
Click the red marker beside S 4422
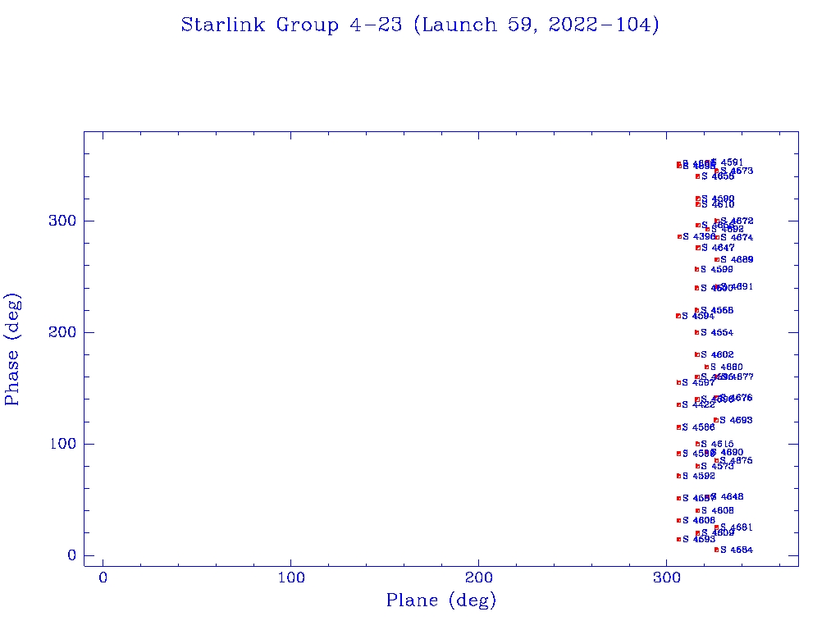pos(678,404)
